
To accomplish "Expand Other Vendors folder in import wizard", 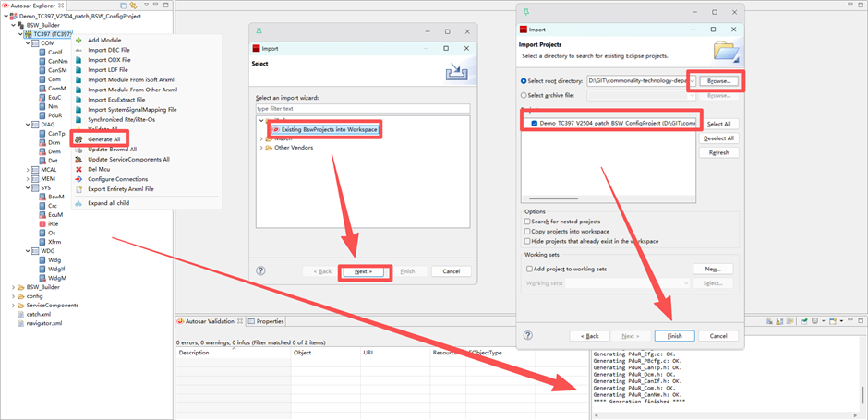I will (x=261, y=148).
